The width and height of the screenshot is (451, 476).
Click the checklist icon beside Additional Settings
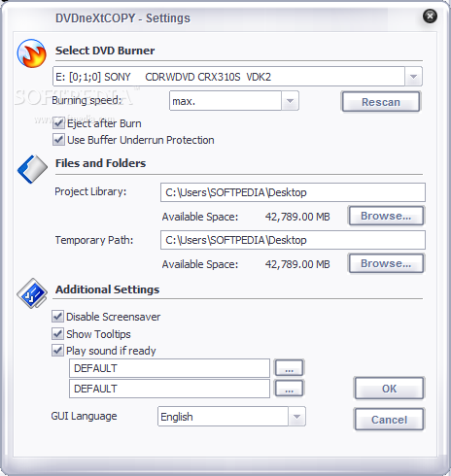pyautogui.click(x=32, y=293)
